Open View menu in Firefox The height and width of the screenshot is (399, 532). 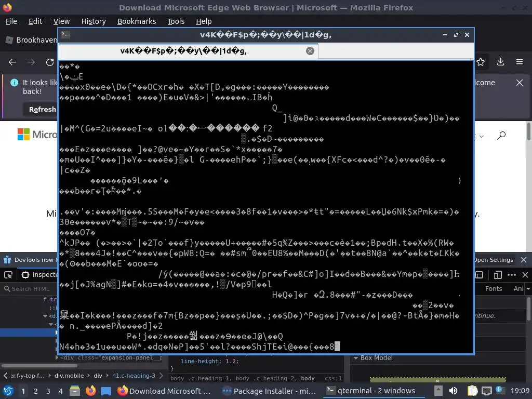[61, 21]
